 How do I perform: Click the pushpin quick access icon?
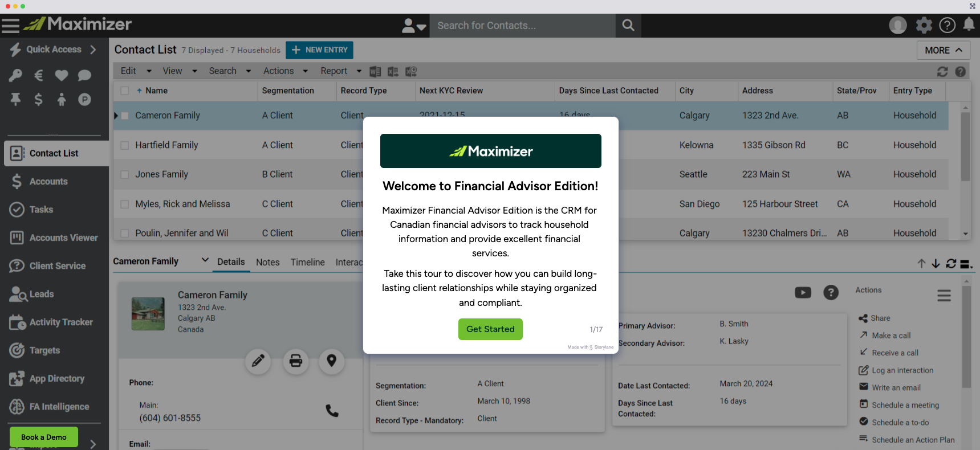coord(15,100)
